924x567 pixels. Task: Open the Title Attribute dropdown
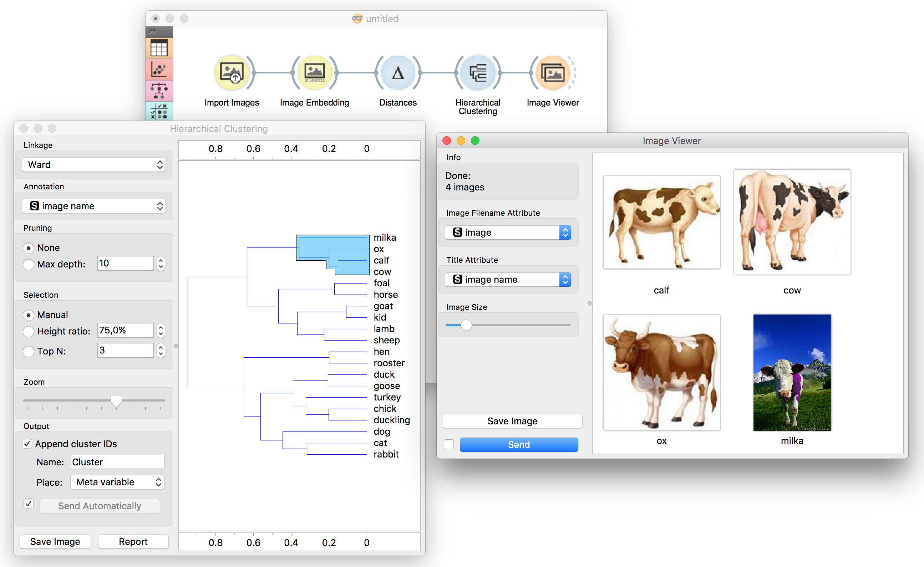pyautogui.click(x=508, y=279)
